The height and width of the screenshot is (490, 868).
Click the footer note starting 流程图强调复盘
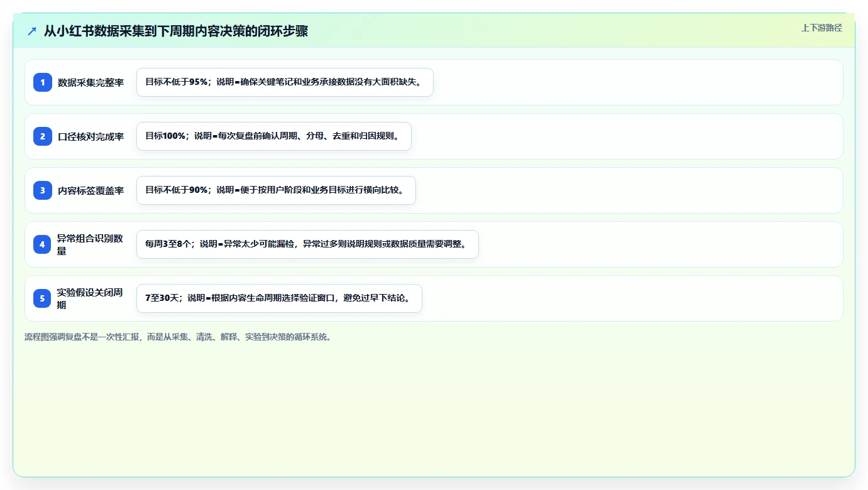pos(179,337)
